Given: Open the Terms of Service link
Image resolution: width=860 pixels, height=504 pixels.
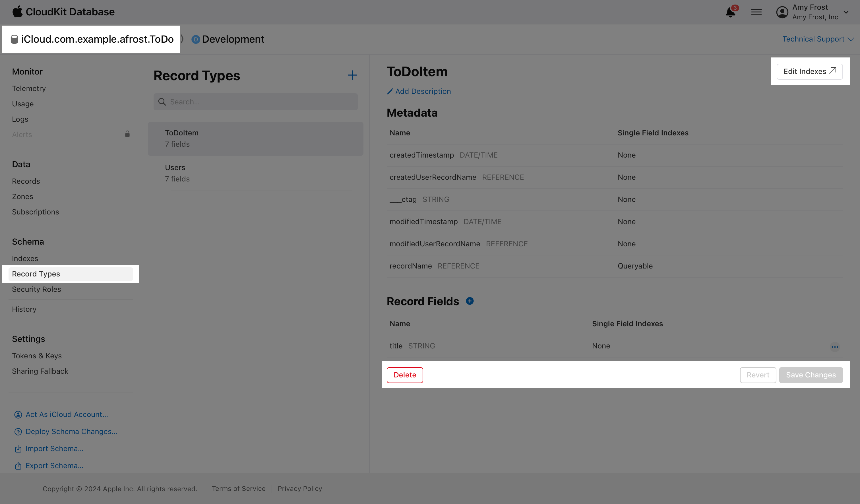Looking at the screenshot, I should tap(238, 488).
